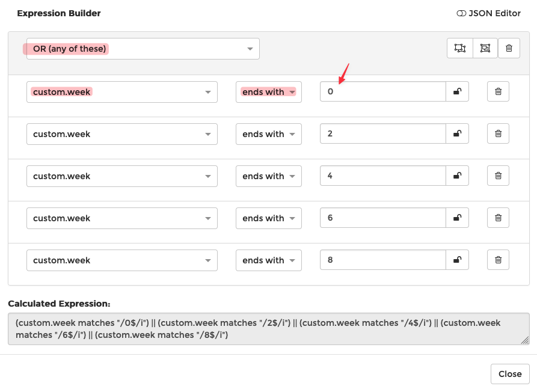Open 'ends with' operator dropdown in the value 4 row
Screen dimensions: 537x392
point(268,176)
